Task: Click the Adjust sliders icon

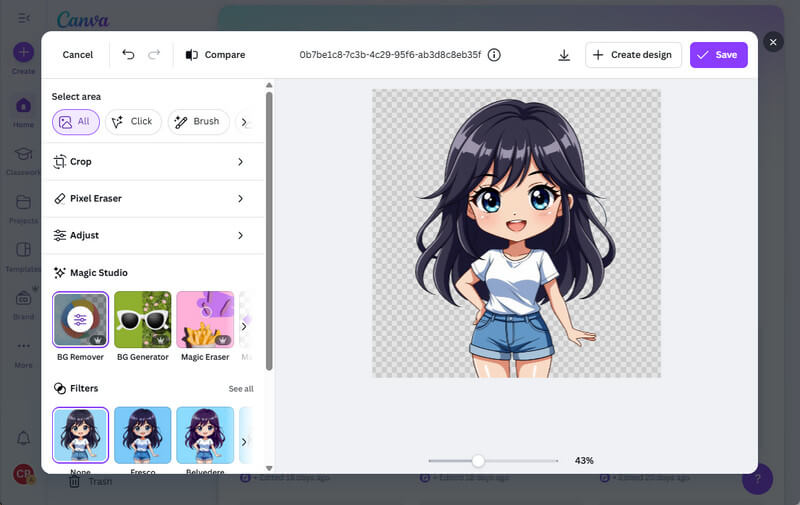Action: pyautogui.click(x=60, y=235)
